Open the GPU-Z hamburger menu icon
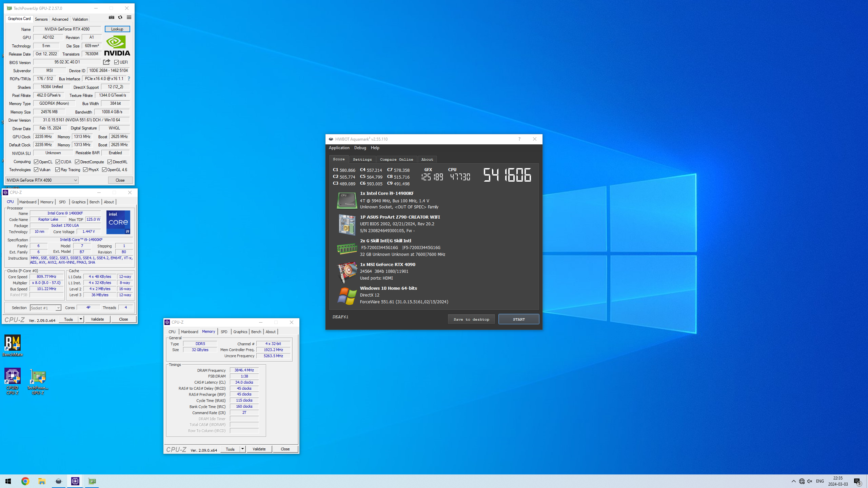Viewport: 868px width, 488px height. pyautogui.click(x=129, y=18)
